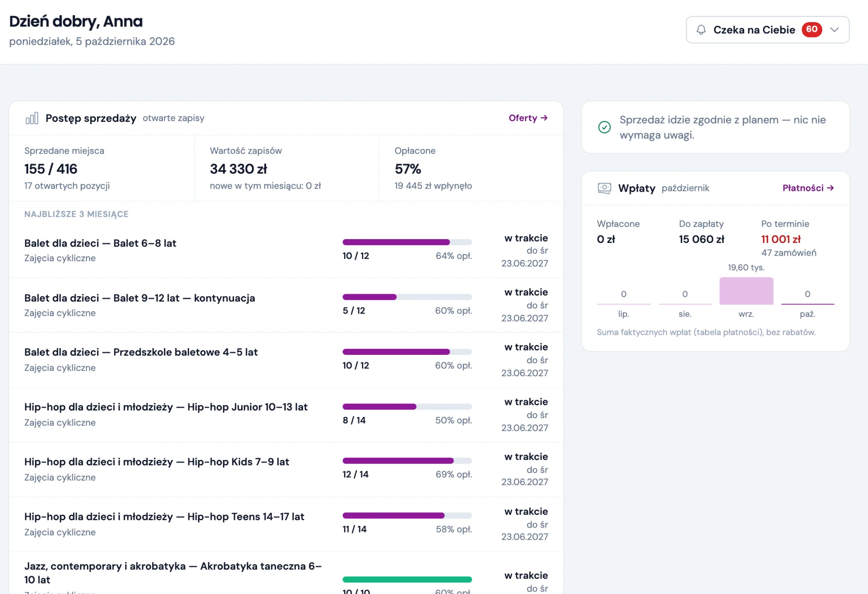This screenshot has height=594, width=868.
Task: Click the 34 330 zł enrollment value
Action: (x=238, y=169)
